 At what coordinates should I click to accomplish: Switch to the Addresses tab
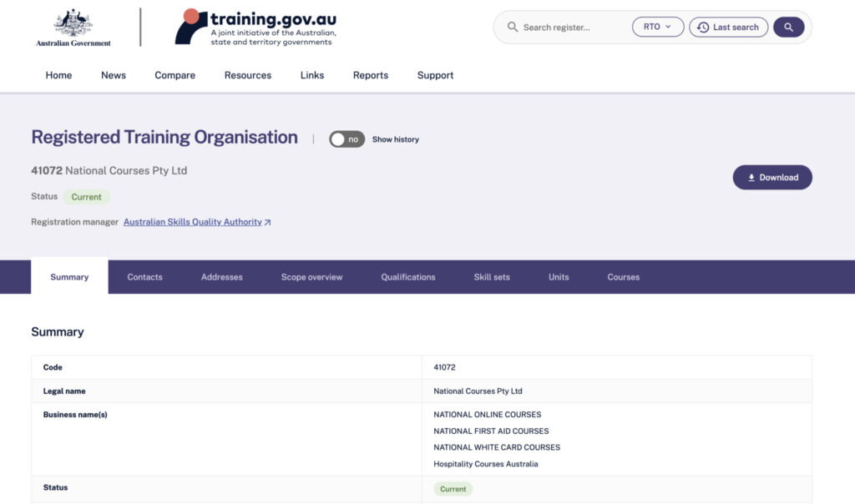(x=221, y=277)
